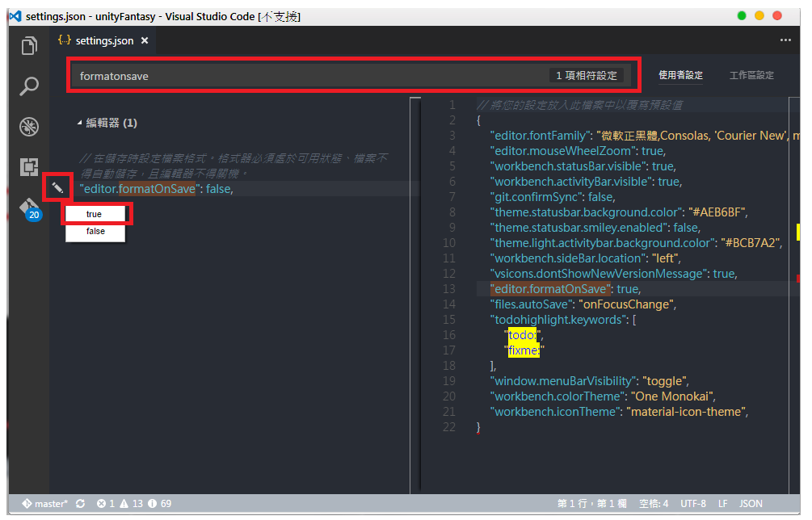Click the "workbench.activityBar.visible" line
Viewport: 812px width, 520px height.
click(x=587, y=182)
